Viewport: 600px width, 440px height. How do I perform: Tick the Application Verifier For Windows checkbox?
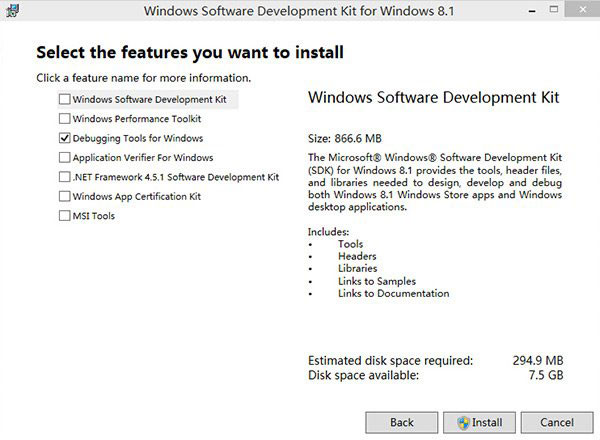point(65,158)
